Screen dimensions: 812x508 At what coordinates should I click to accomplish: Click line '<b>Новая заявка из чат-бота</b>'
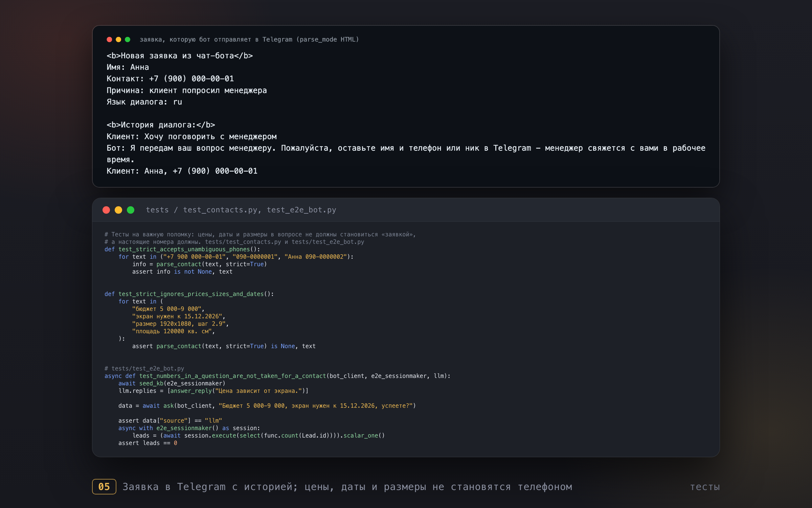pyautogui.click(x=180, y=56)
